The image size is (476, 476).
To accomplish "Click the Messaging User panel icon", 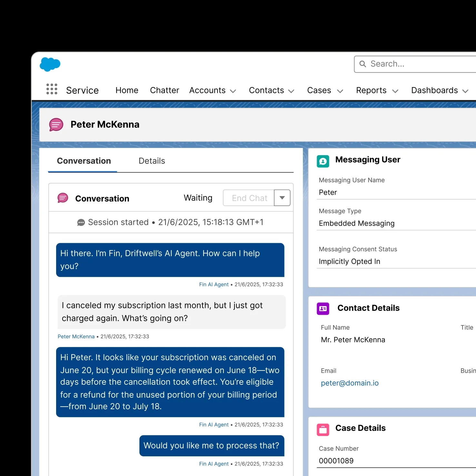I will (x=323, y=161).
